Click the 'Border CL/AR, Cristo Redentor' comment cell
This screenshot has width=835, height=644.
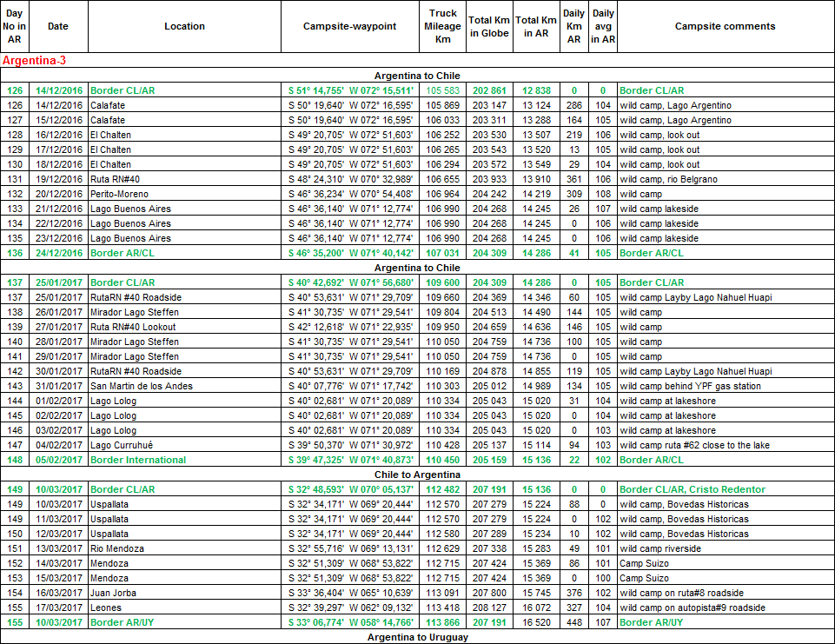pyautogui.click(x=686, y=489)
